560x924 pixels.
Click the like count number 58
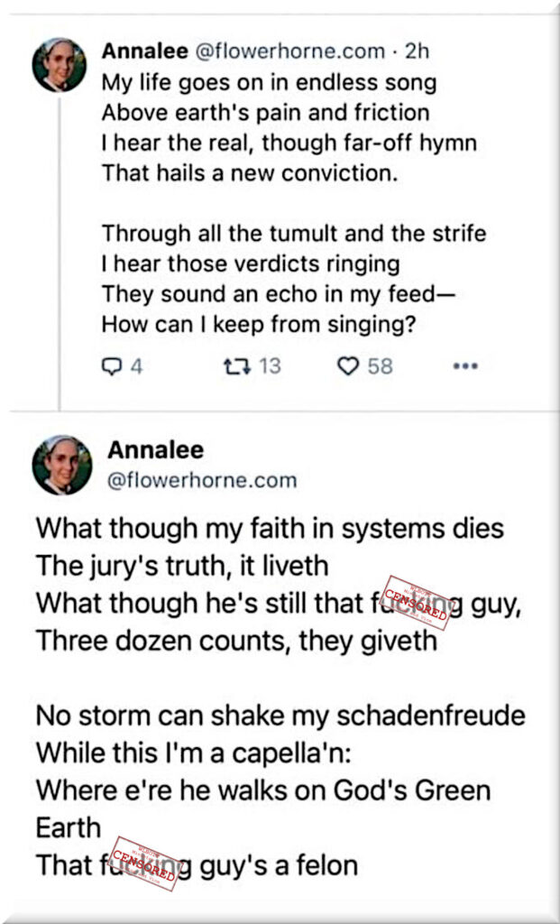[380, 365]
